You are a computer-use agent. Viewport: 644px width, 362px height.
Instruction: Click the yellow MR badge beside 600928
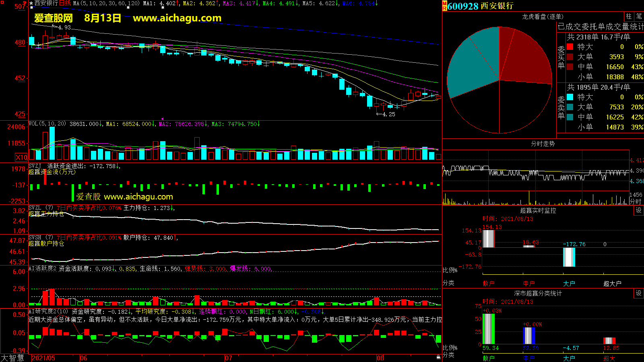(445, 6)
